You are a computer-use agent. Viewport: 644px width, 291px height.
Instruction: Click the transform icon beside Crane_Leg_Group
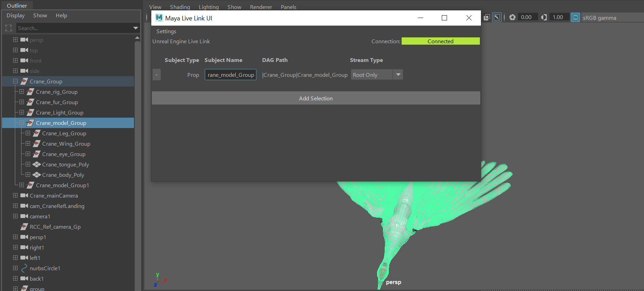37,133
